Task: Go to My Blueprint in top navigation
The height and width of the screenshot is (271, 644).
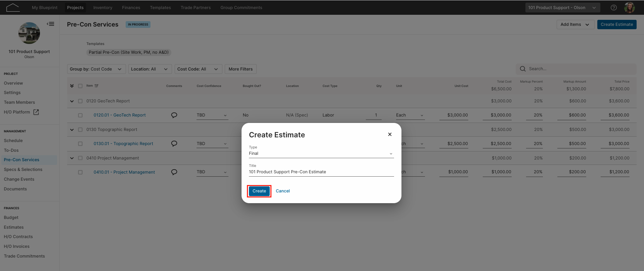Action: (45, 7)
